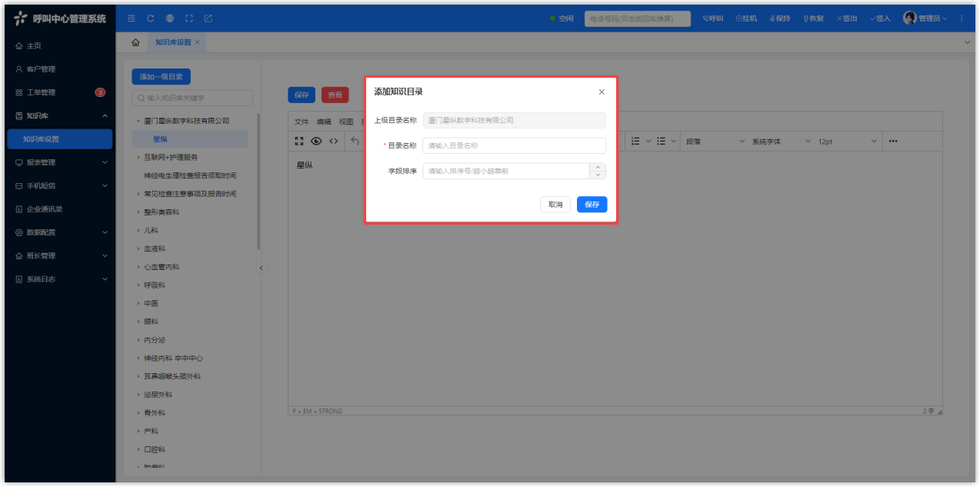Click the globe language icon

click(169, 18)
